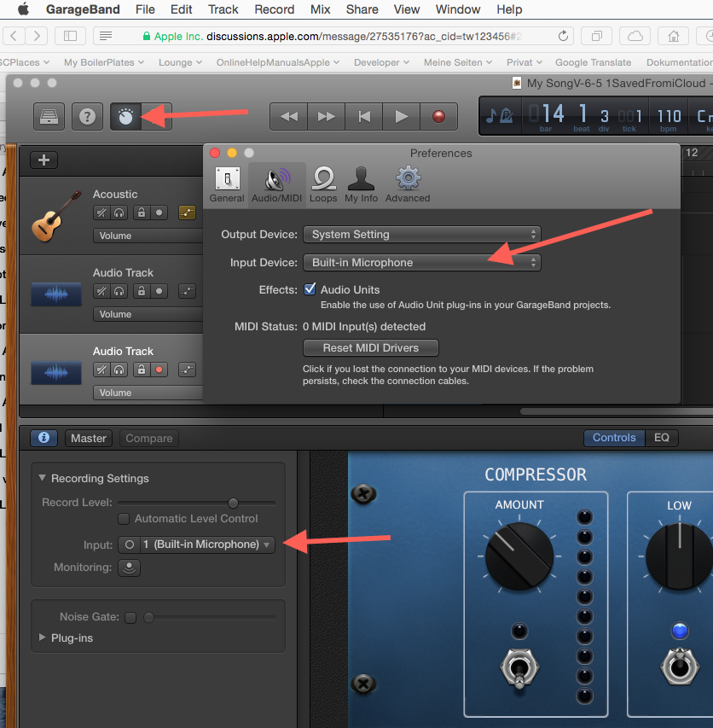Open the Google Translate bookmark
The width and height of the screenshot is (713, 728).
click(593, 62)
